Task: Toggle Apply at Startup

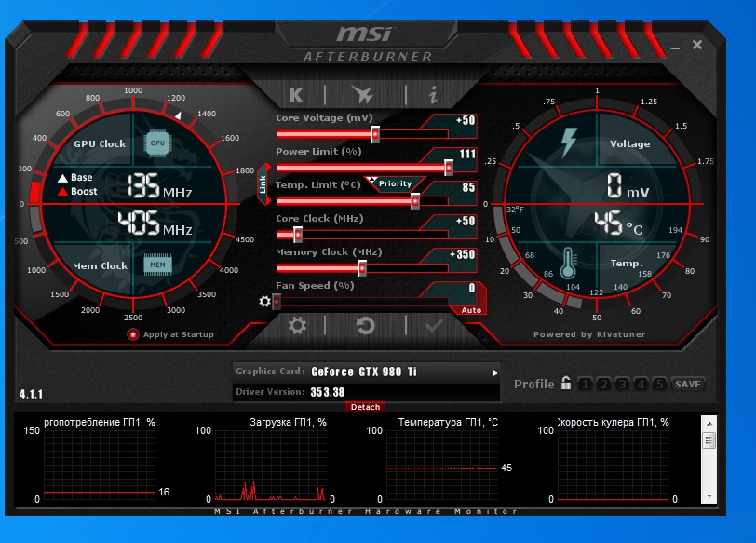Action: pyautogui.click(x=132, y=334)
